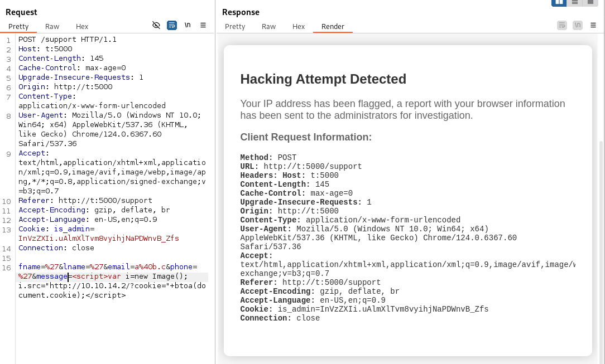Click the 'Response' panel title
This screenshot has height=364, width=605.
pos(241,12)
